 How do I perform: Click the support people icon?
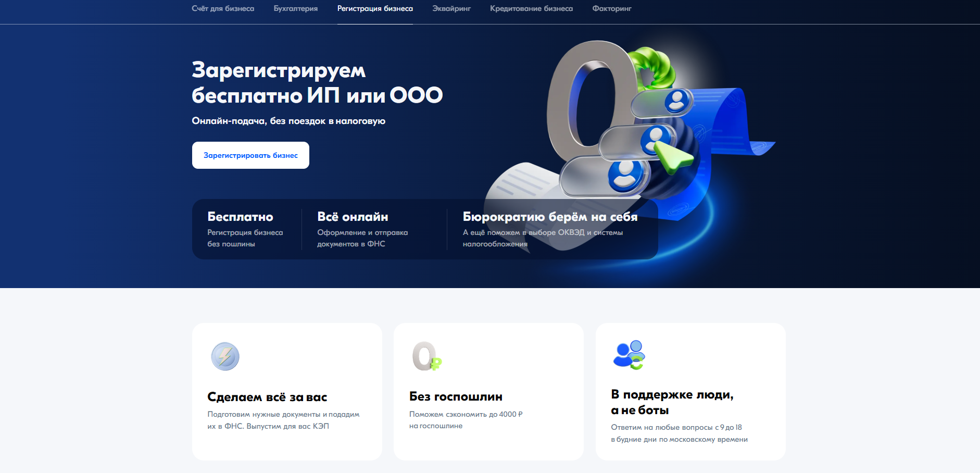[629, 355]
